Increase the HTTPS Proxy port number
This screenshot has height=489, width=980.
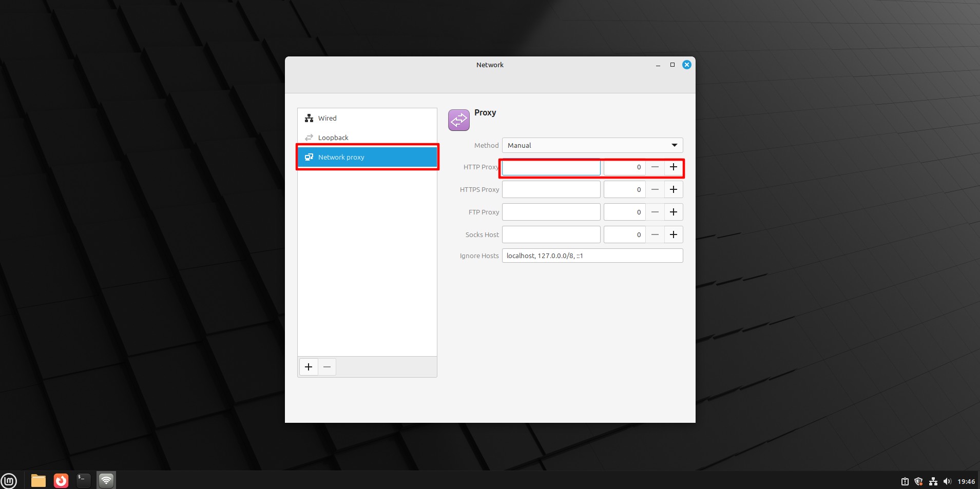(x=673, y=189)
